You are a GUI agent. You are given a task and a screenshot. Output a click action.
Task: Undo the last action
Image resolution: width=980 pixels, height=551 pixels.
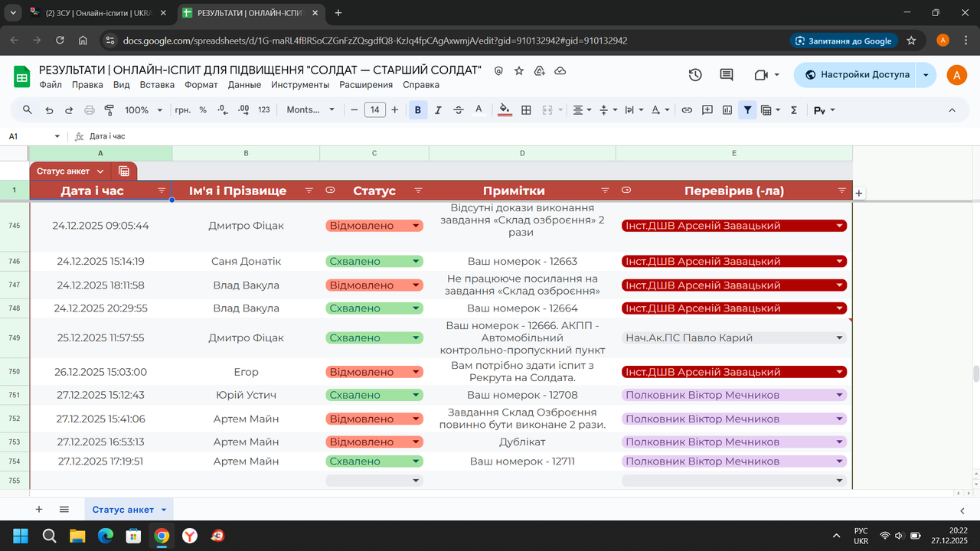coord(49,110)
